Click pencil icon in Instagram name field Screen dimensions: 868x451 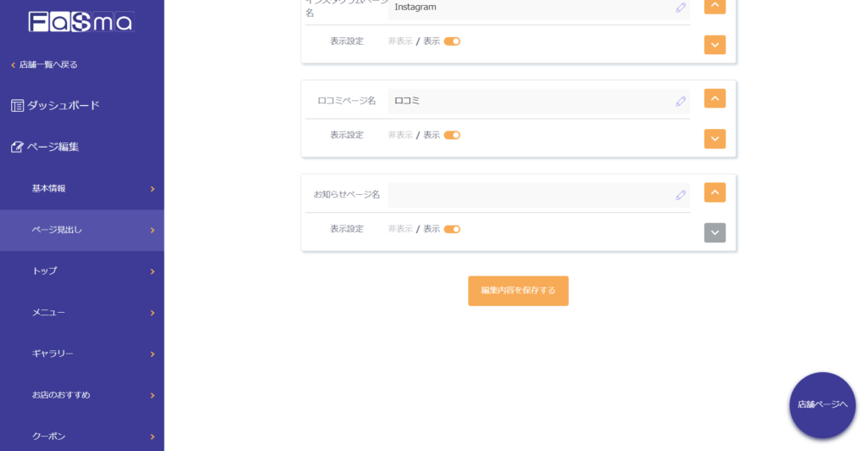[x=681, y=8]
